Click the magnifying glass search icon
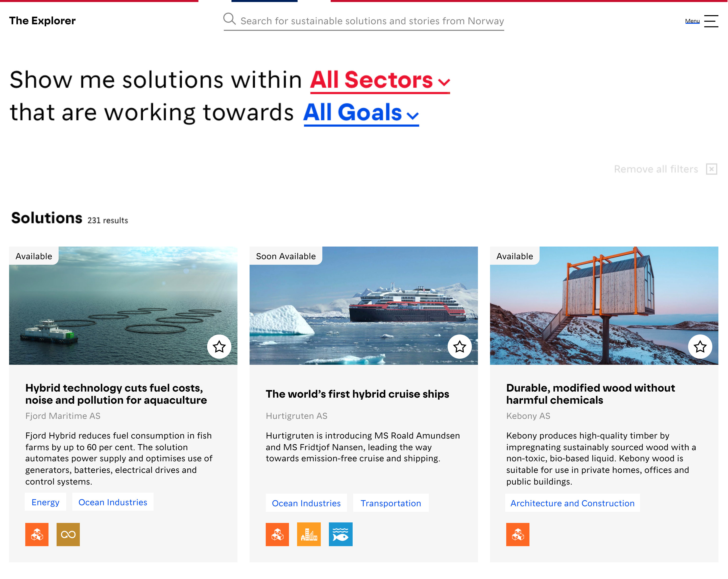This screenshot has width=728, height=579. tap(229, 19)
